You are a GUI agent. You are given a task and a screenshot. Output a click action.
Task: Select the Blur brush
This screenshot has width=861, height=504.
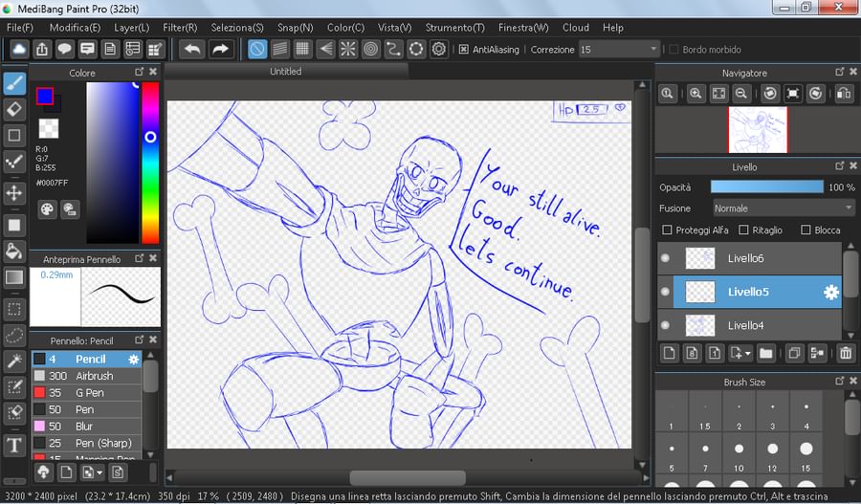click(x=87, y=426)
